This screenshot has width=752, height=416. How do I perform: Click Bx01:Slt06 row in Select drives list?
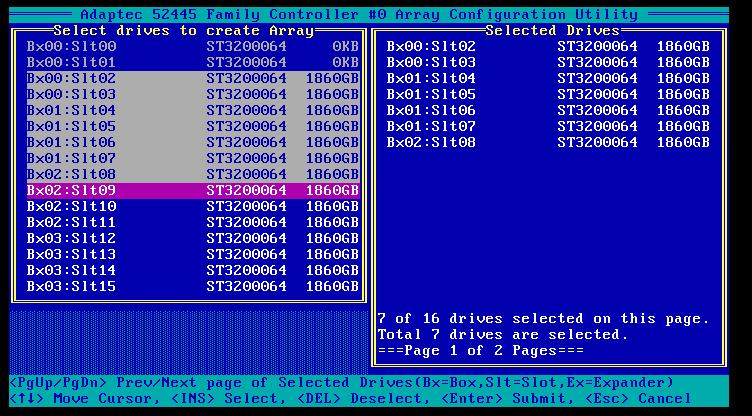pyautogui.click(x=193, y=142)
